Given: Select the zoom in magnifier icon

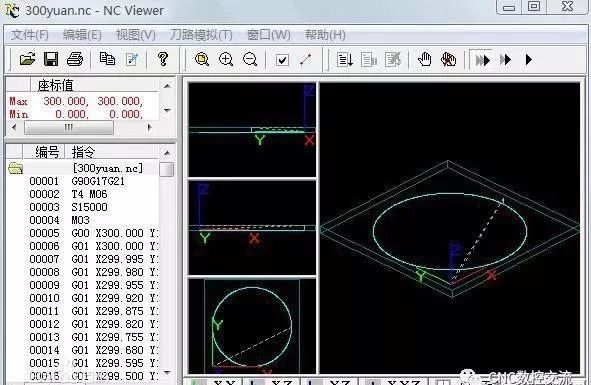Looking at the screenshot, I should [x=226, y=59].
